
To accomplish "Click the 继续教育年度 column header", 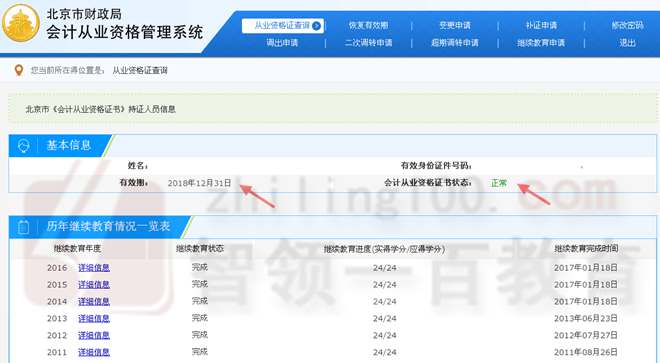I will [x=77, y=248].
